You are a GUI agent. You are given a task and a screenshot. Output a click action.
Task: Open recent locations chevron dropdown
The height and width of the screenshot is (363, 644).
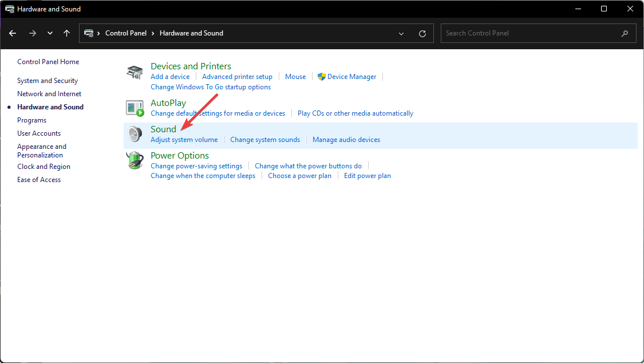point(50,33)
